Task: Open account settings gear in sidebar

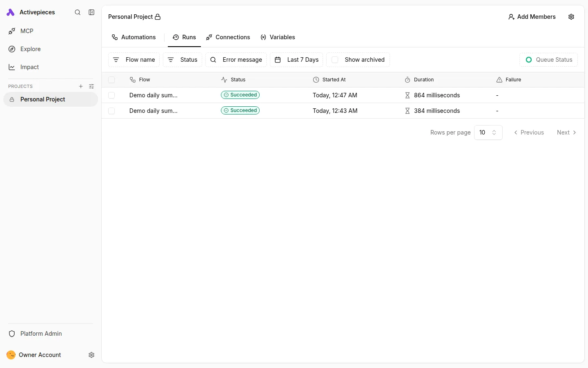Action: [91, 355]
